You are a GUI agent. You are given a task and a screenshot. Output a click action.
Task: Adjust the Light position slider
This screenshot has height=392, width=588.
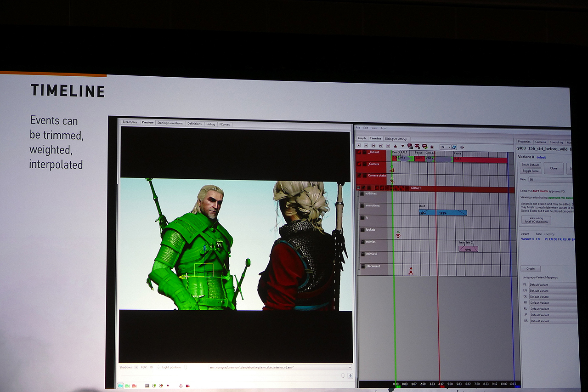[185, 367]
